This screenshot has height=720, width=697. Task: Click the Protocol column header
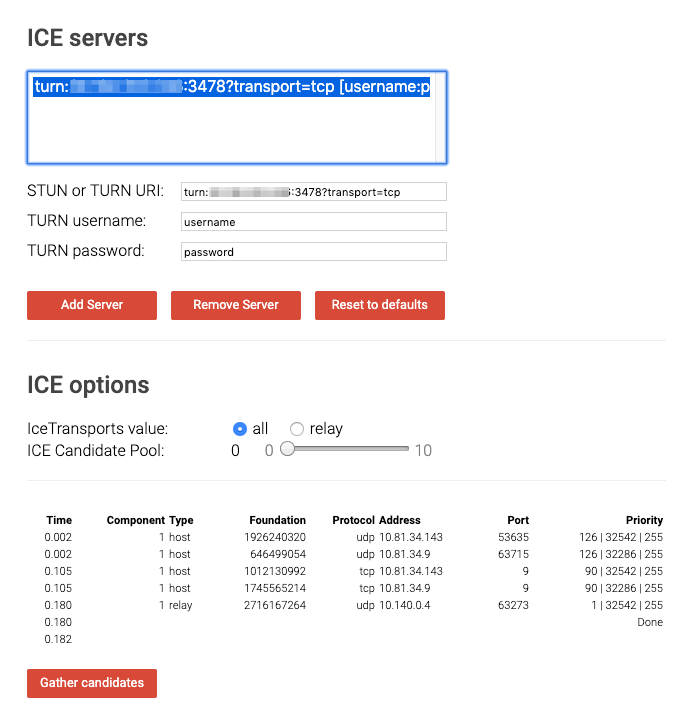tap(353, 520)
